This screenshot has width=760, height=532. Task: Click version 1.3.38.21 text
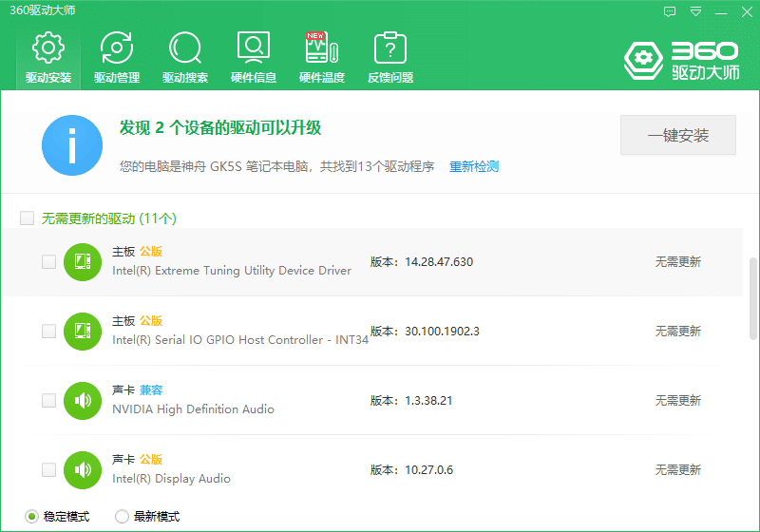[x=428, y=400]
